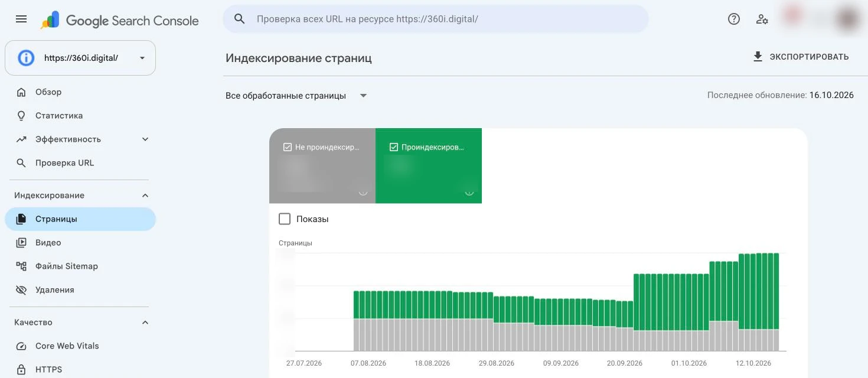Screen dimensions: 868x378
Task: Enable the Показы checkbox
Action: coord(285,219)
